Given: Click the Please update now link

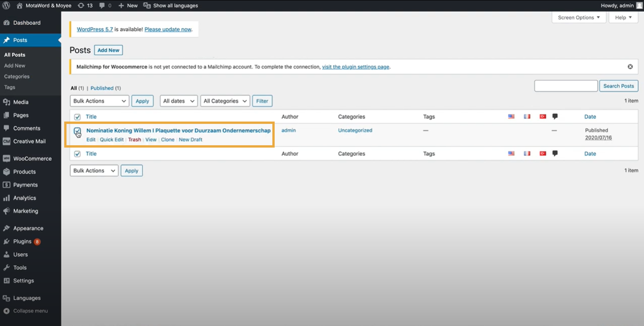Looking at the screenshot, I should 168,29.
